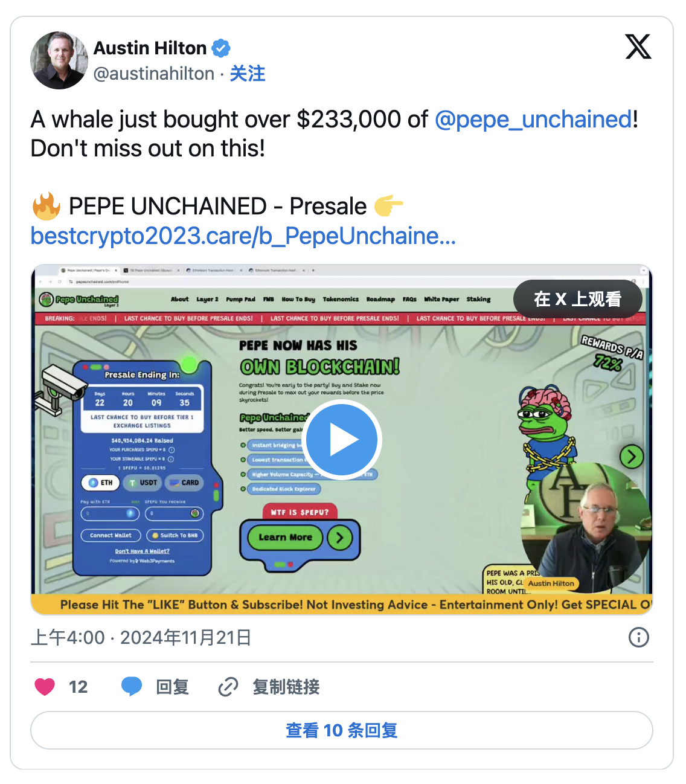The height and width of the screenshot is (784, 686).
Task: Open the @pepe_unchained mention
Action: point(533,120)
